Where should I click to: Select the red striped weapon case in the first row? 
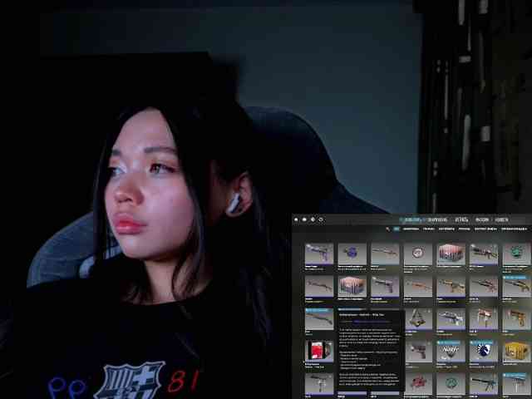450,253
